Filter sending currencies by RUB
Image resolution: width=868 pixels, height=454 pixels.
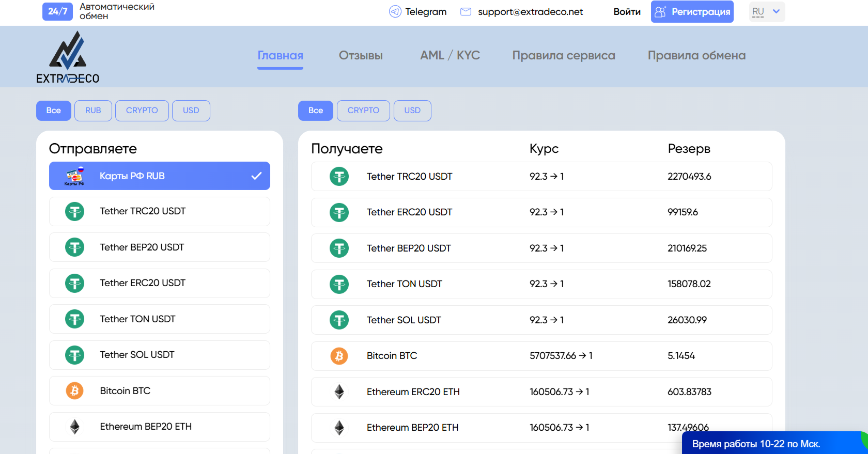[93, 111]
